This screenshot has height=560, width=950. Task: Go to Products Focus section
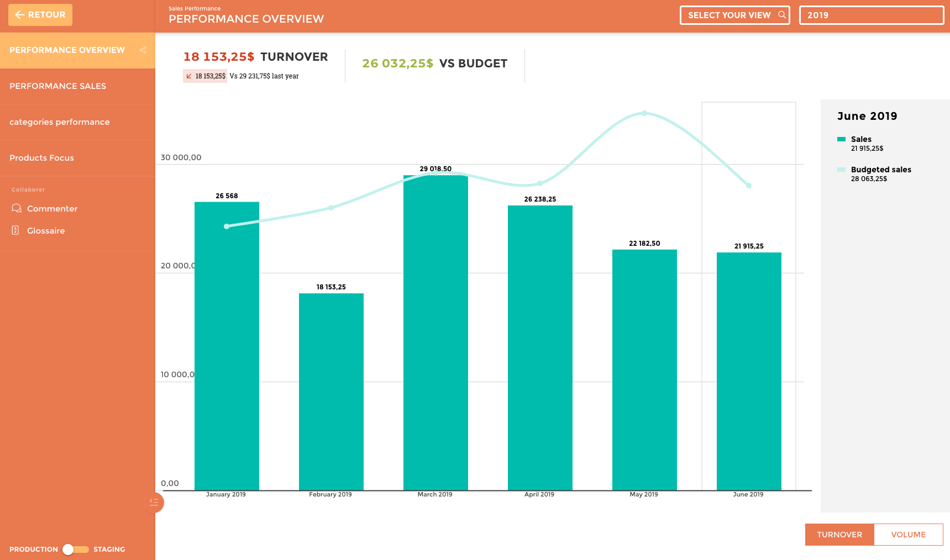pos(41,158)
